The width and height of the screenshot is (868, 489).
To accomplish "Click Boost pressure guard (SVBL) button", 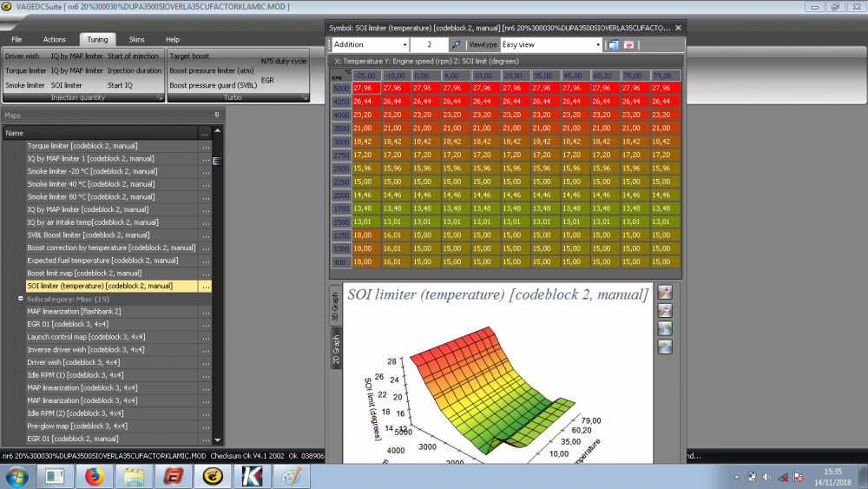I will click(214, 85).
